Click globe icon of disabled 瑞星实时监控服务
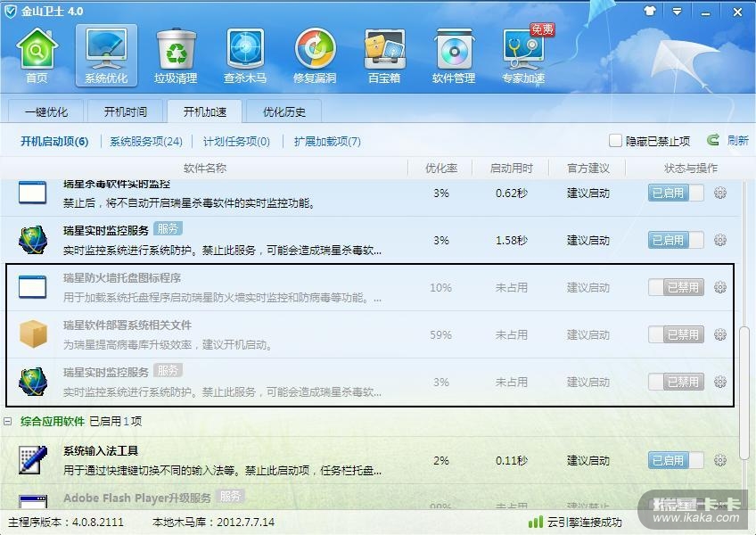The width and height of the screenshot is (756, 535). (x=33, y=382)
